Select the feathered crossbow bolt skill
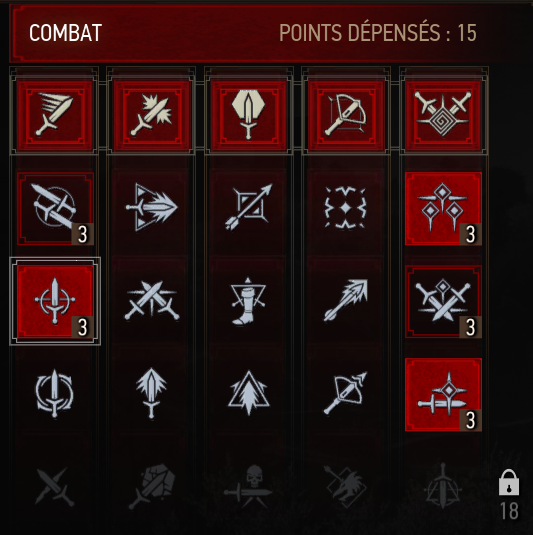 346,300
